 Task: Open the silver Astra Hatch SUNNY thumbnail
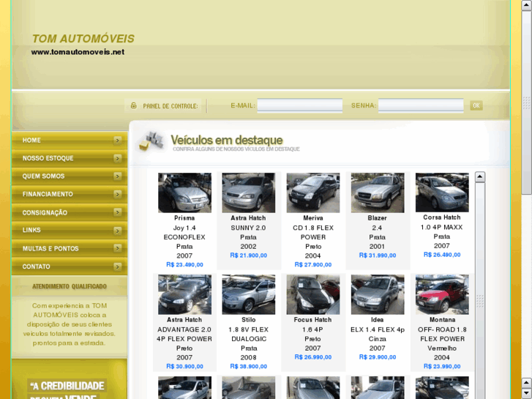coord(248,193)
